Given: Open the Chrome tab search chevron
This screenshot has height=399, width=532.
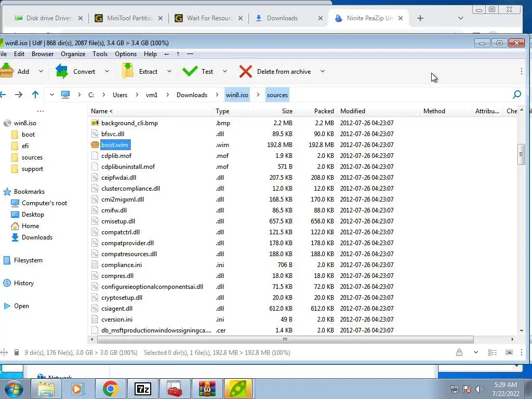Looking at the screenshot, I should [x=460, y=18].
